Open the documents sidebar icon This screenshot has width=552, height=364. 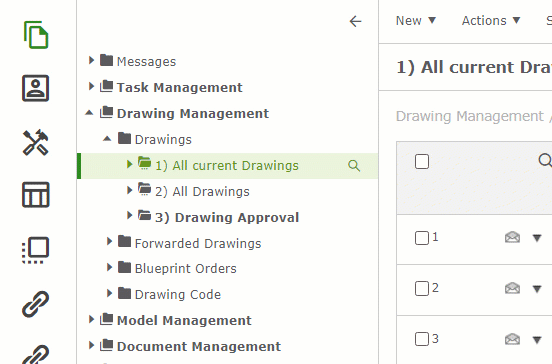coord(36,35)
